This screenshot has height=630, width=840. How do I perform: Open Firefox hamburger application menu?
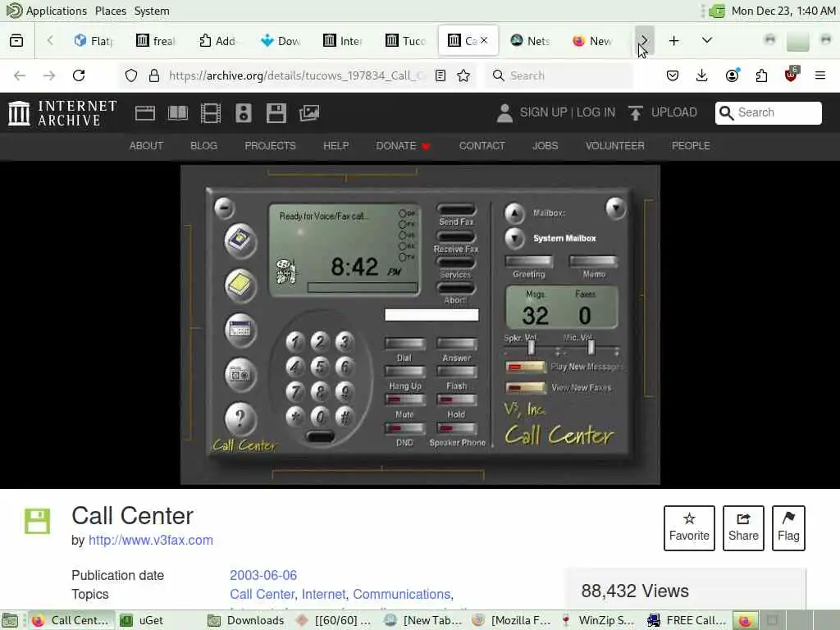click(x=820, y=75)
